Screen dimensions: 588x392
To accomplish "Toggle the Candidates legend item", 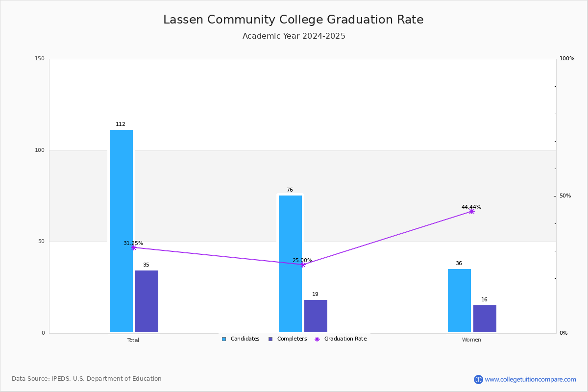I will click(240, 339).
